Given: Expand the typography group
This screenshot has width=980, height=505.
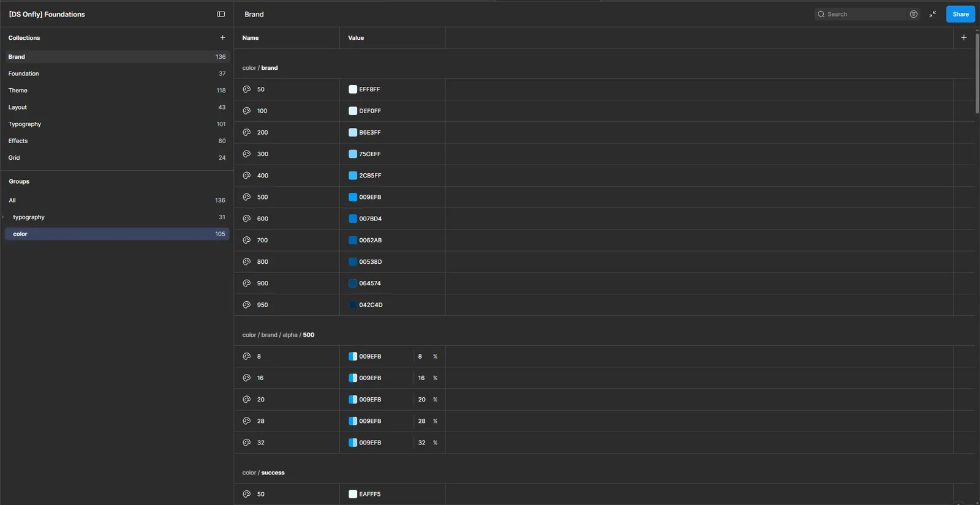Looking at the screenshot, I should click(3, 217).
